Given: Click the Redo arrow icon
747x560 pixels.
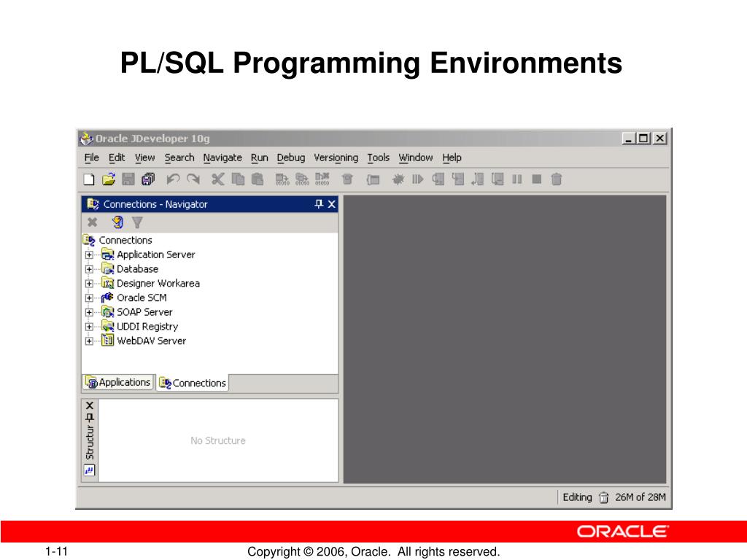Looking at the screenshot, I should coord(193,179).
